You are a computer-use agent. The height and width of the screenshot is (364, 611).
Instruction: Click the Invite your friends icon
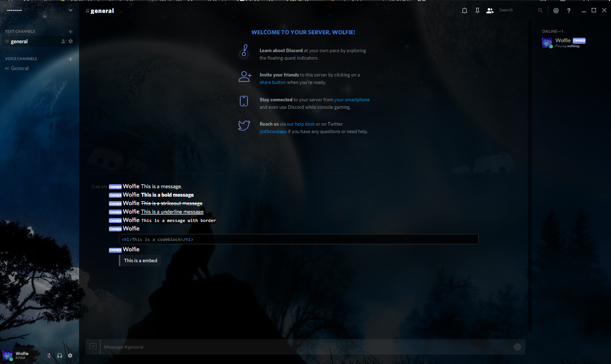click(x=245, y=76)
